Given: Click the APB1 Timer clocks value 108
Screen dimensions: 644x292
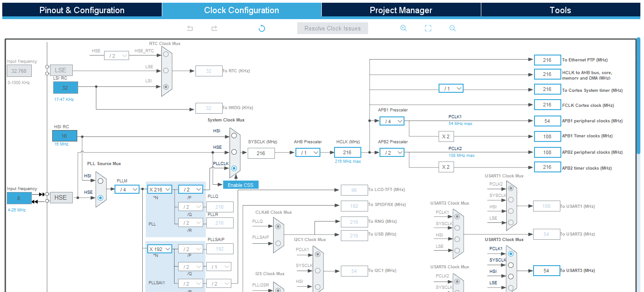Looking at the screenshot, I should click(x=547, y=136).
